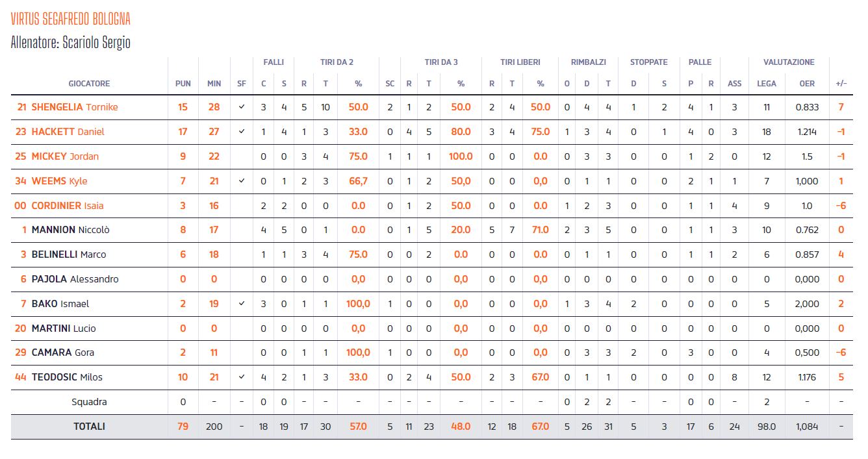Open the MICKEY Jordan player name
This screenshot has width=868, height=459.
65,156
